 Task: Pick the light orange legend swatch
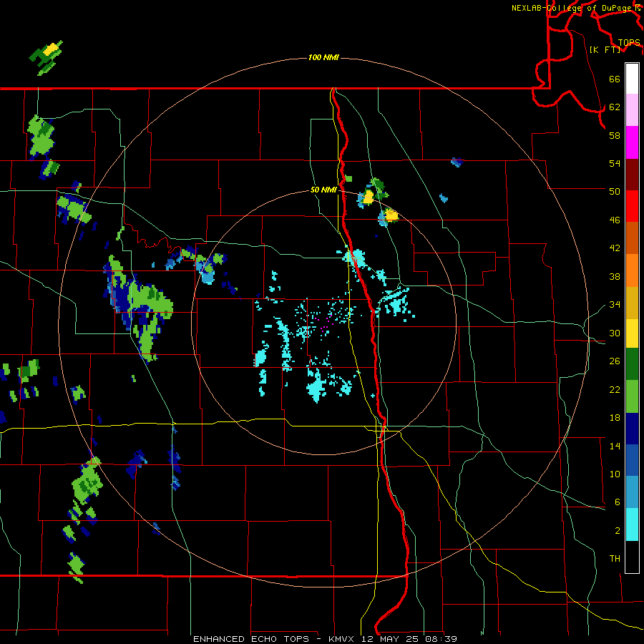point(632,270)
